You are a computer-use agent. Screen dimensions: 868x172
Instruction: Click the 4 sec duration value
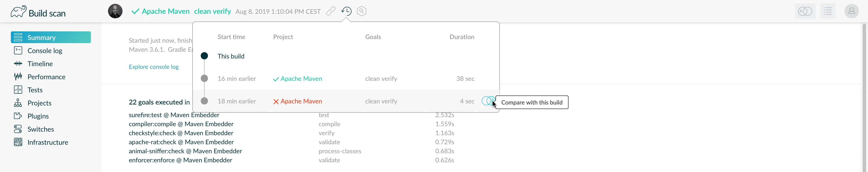467,101
